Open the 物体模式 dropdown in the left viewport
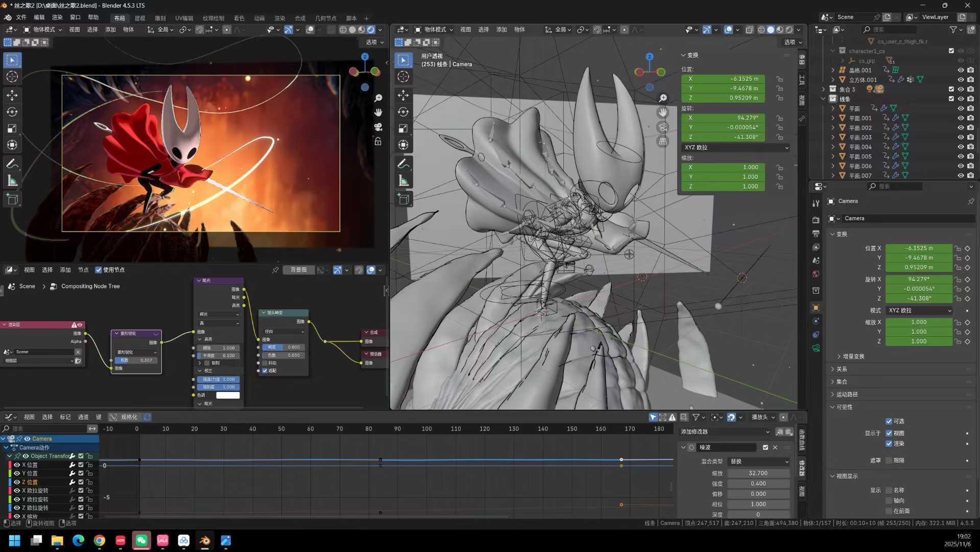 pyautogui.click(x=43, y=30)
